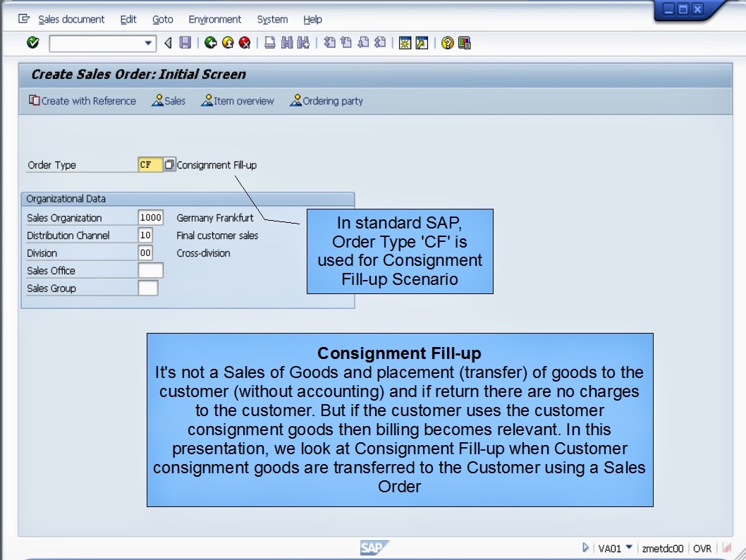This screenshot has width=746, height=560.
Task: Expand the VA01 transaction dropdown in status bar
Action: pos(628,547)
